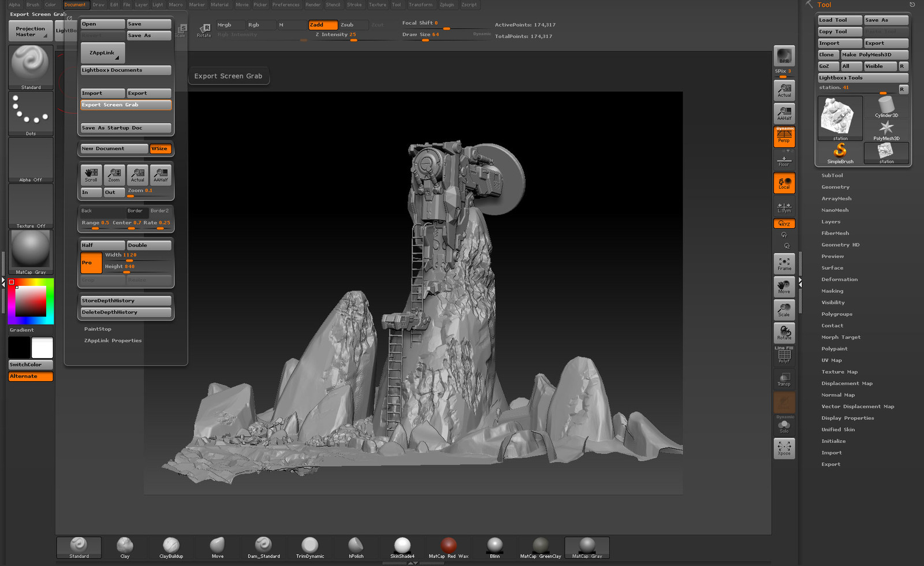Expand Display Properties section
924x566 pixels.
848,418
